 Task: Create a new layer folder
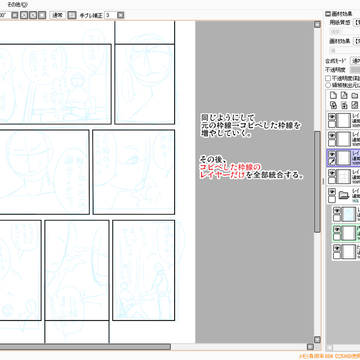(356, 96)
